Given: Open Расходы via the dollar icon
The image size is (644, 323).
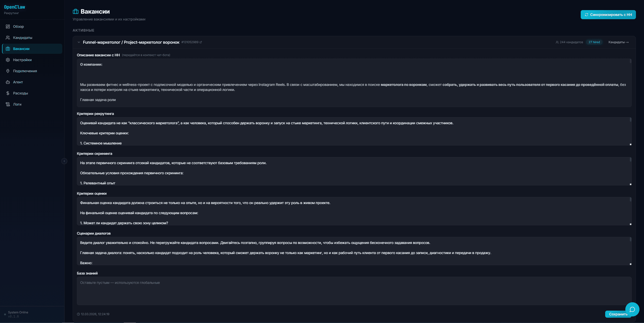Looking at the screenshot, I should (x=8, y=93).
